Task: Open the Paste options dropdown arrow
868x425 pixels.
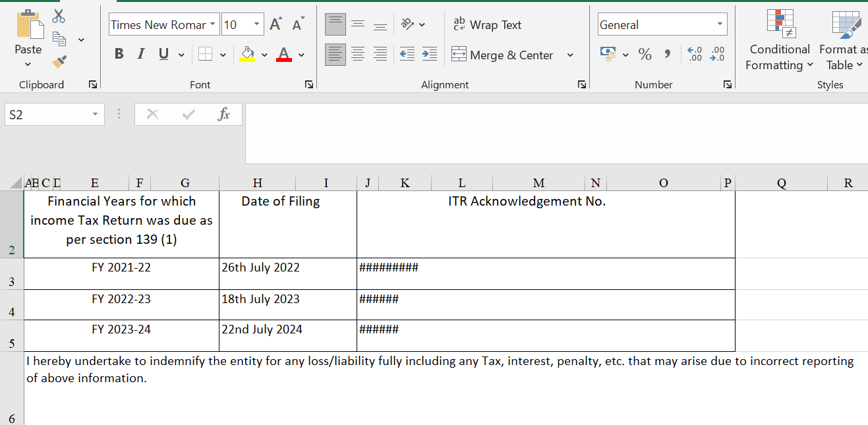Action: coord(28,64)
